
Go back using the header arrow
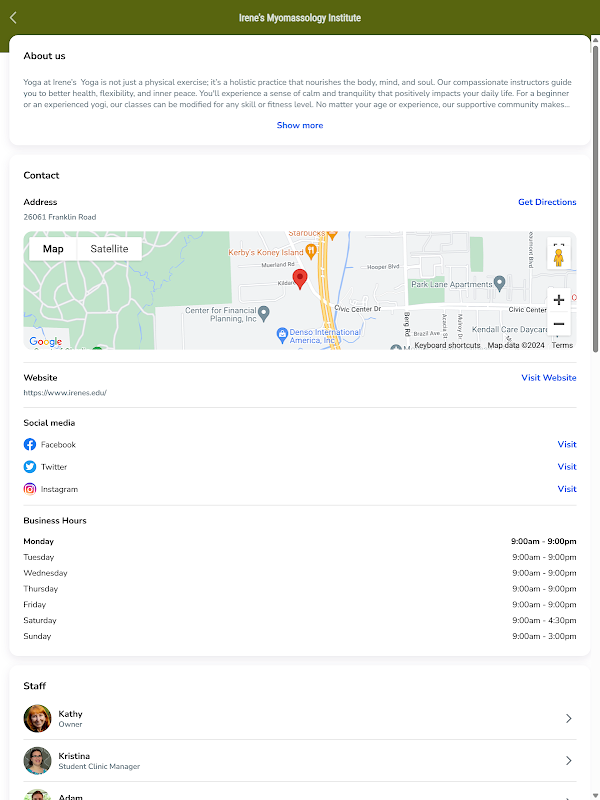coord(13,18)
